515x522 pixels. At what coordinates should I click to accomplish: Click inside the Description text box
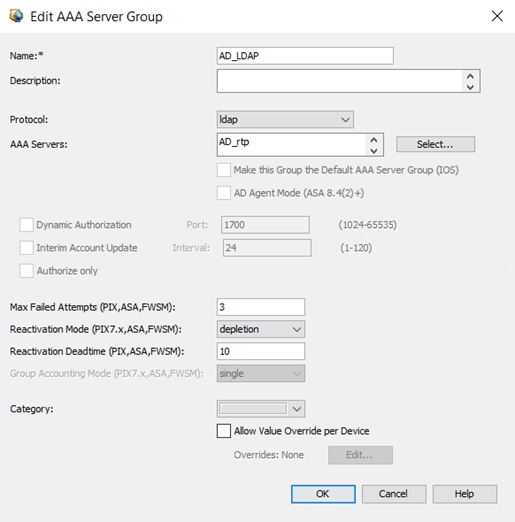(x=339, y=81)
